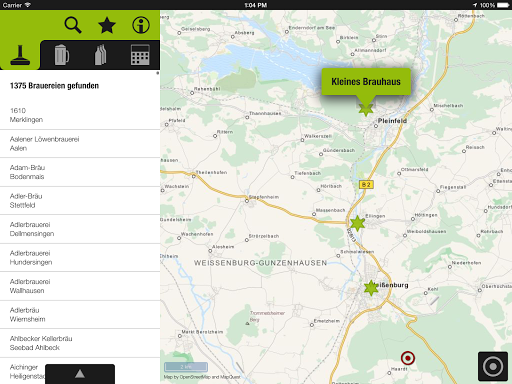
Task: Open the OpenStreetMap and MapQuest attribution
Action: (202, 377)
